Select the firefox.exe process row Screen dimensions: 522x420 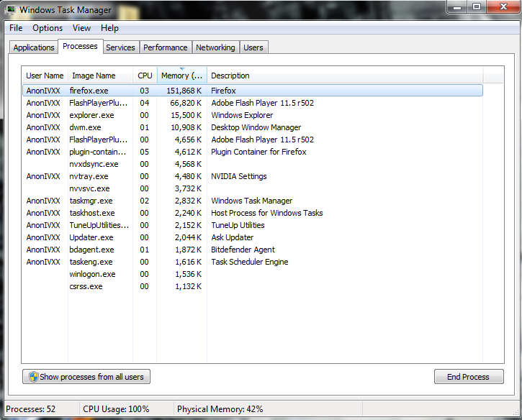253,91
